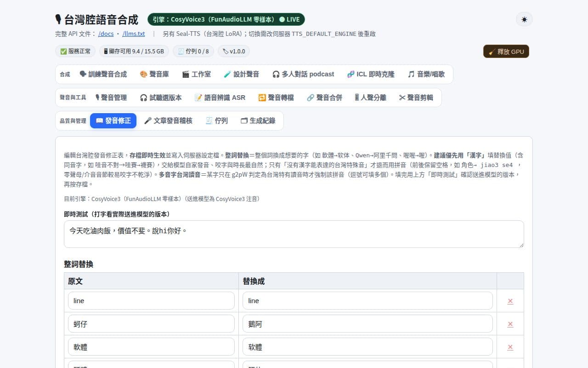Image resolution: width=588 pixels, height=368 pixels.
Task: Click the 顯存可用 9.4 / 15.5 GB badge
Action: coord(134,51)
